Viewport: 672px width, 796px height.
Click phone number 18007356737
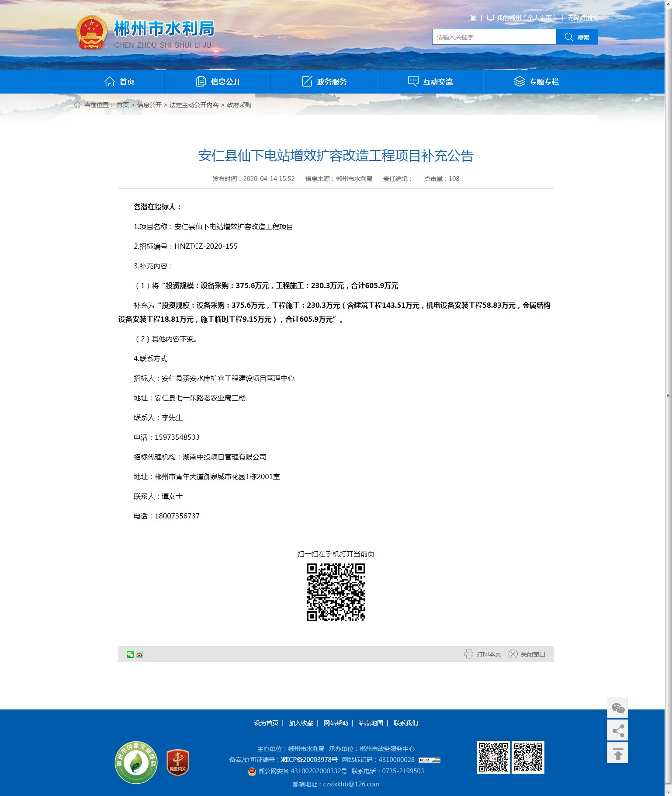(x=177, y=516)
